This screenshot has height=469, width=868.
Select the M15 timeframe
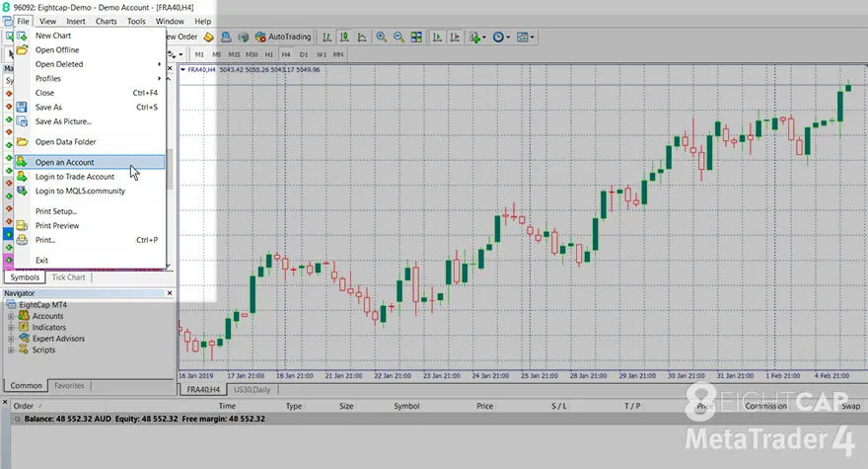(x=234, y=54)
